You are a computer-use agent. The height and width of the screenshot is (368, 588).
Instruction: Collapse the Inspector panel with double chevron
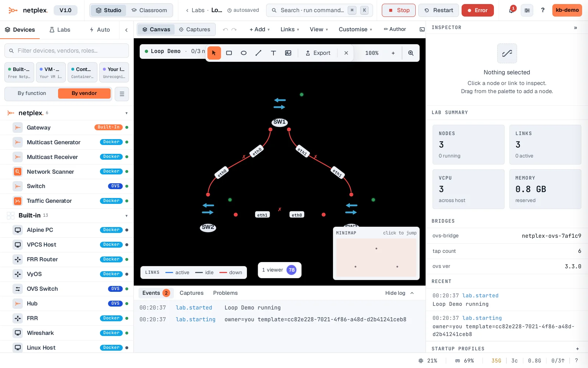pyautogui.click(x=576, y=28)
